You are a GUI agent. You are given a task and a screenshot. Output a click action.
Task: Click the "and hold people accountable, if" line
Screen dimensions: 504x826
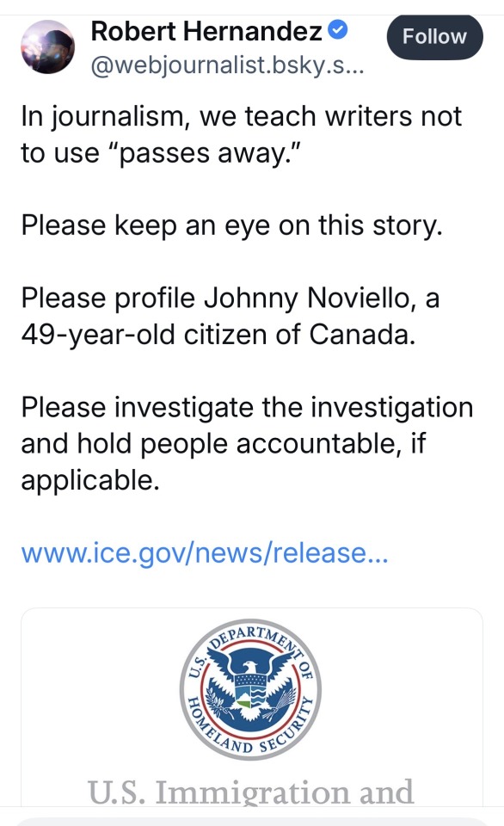pyautogui.click(x=224, y=444)
